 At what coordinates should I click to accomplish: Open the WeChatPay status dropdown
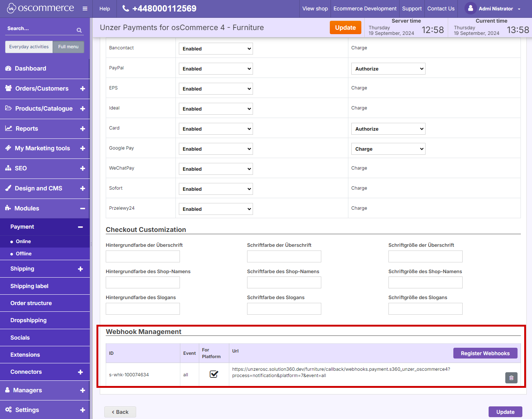[x=216, y=169]
